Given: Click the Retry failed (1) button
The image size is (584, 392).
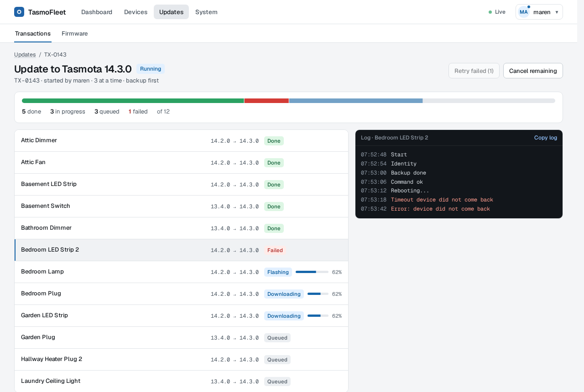Looking at the screenshot, I should (x=474, y=71).
